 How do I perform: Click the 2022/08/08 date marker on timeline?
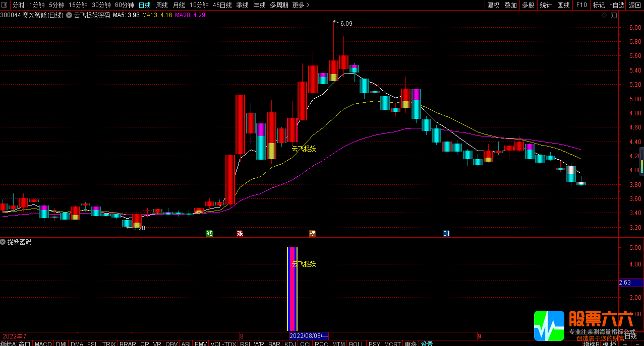pyautogui.click(x=309, y=336)
